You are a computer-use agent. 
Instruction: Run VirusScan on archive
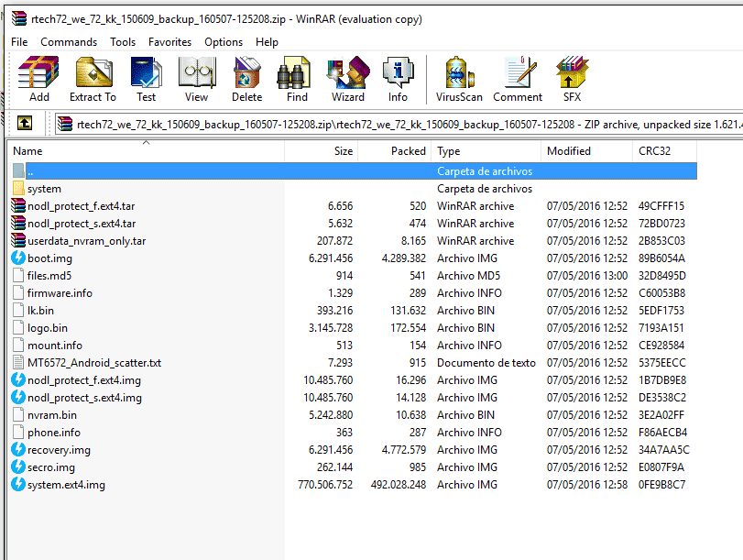coord(459,79)
